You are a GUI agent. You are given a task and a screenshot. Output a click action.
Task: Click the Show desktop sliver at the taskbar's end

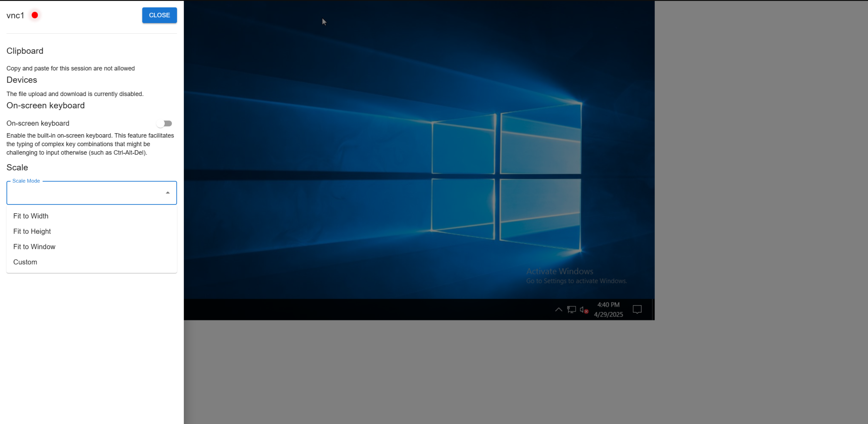[x=653, y=309]
